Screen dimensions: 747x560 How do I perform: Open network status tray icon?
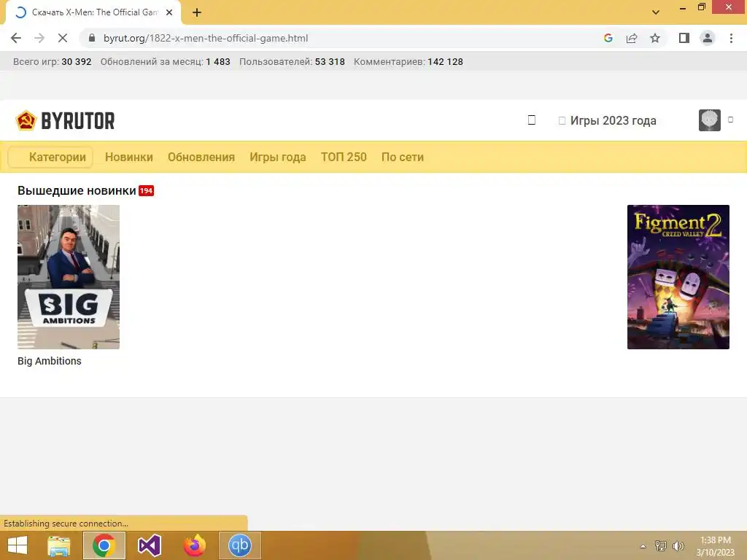(x=661, y=546)
